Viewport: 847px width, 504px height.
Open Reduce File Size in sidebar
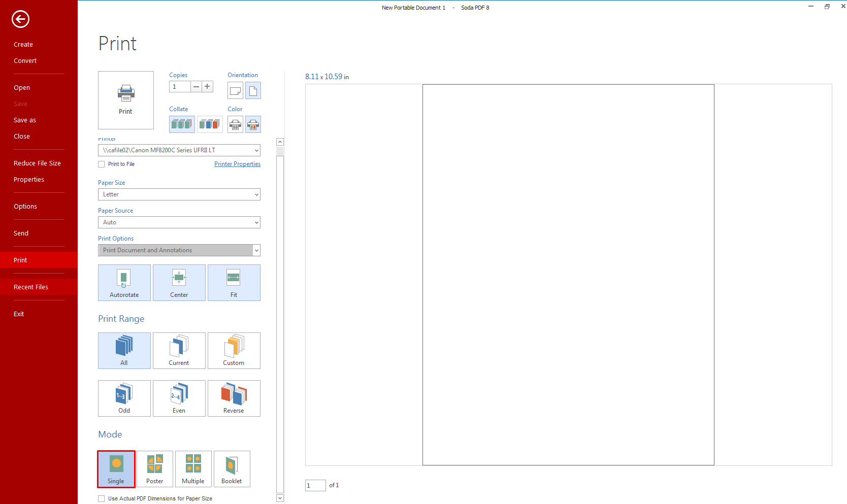37,163
